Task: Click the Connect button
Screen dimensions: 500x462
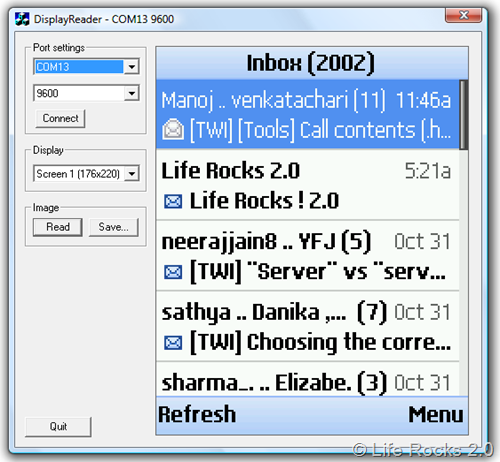Action: (60, 119)
